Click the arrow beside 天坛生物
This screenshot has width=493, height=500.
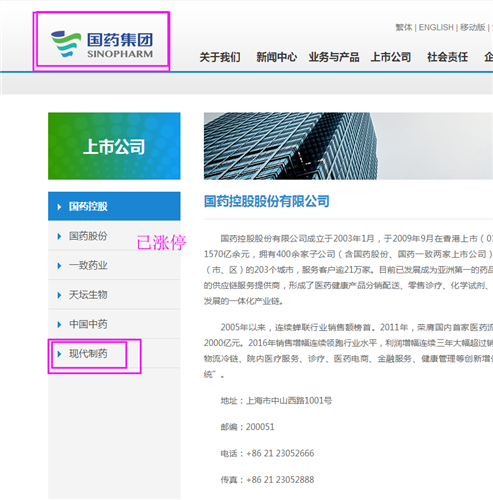click(x=59, y=295)
